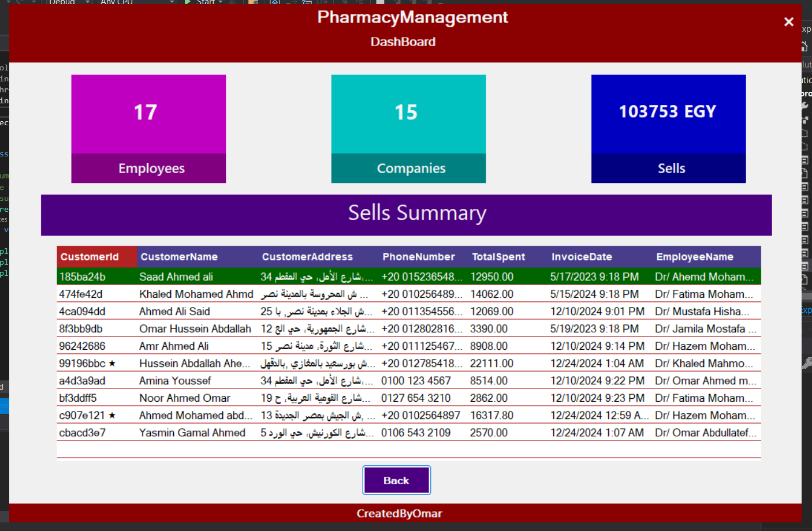Click the PhoneNumber column header
This screenshot has width=812, height=531.
(419, 257)
